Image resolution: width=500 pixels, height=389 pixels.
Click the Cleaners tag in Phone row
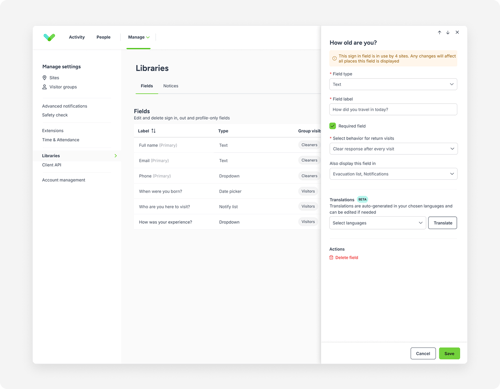309,176
